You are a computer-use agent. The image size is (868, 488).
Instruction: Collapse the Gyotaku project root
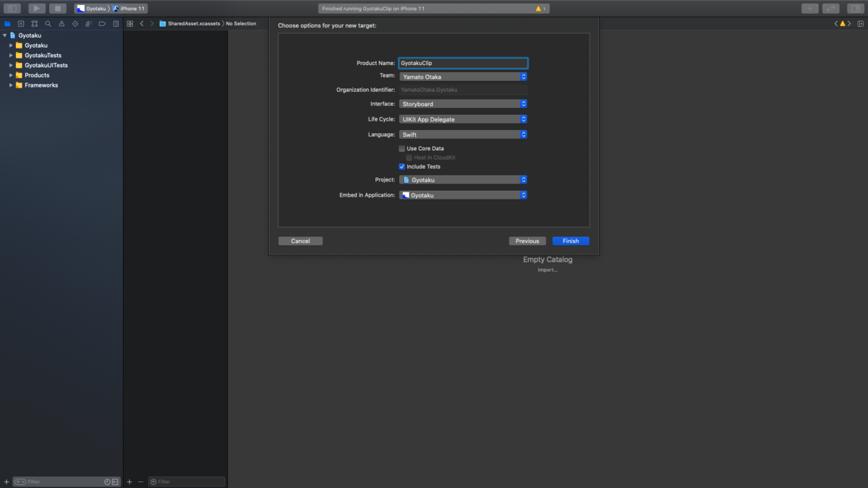pos(4,35)
